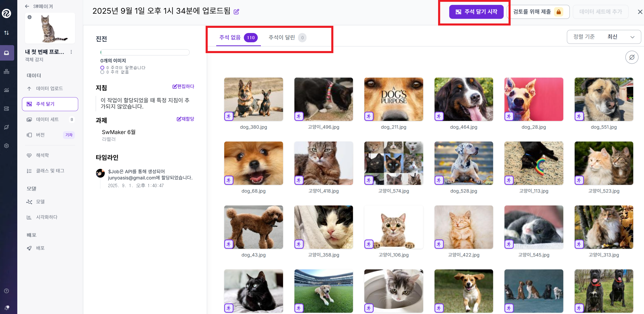Image resolution: width=644 pixels, height=314 pixels.
Task: Open the dog_464.jpg thumbnail
Action: 463,99
